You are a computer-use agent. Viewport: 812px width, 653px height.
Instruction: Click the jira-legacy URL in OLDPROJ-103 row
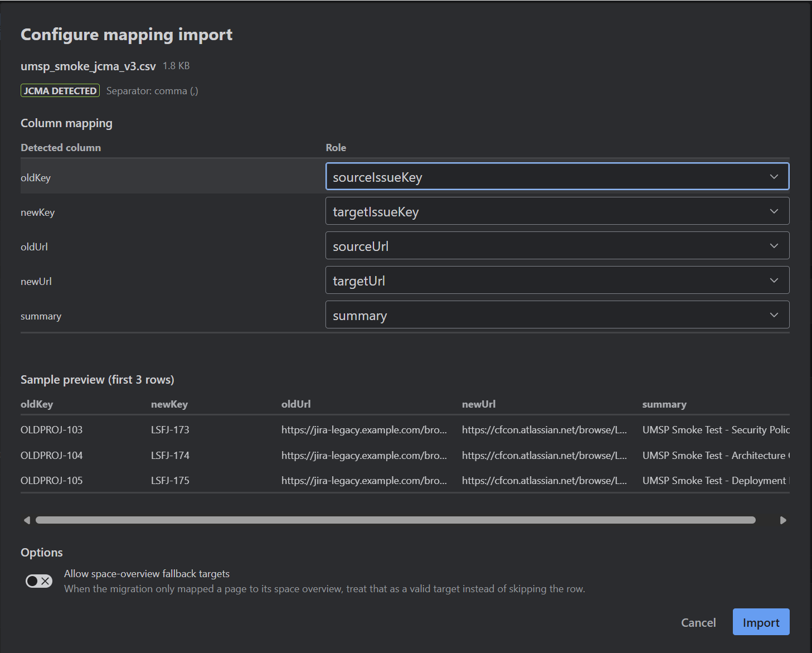(364, 430)
